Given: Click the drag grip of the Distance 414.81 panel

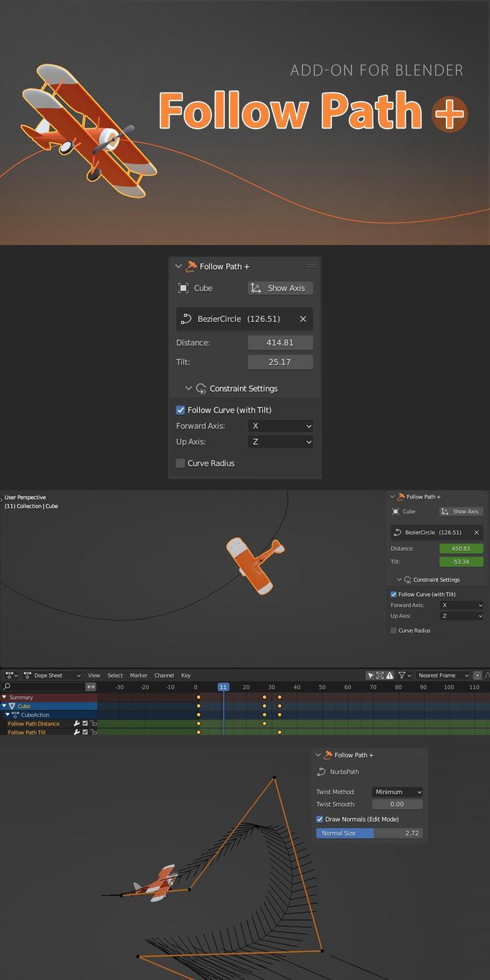Looking at the screenshot, I should click(x=311, y=266).
